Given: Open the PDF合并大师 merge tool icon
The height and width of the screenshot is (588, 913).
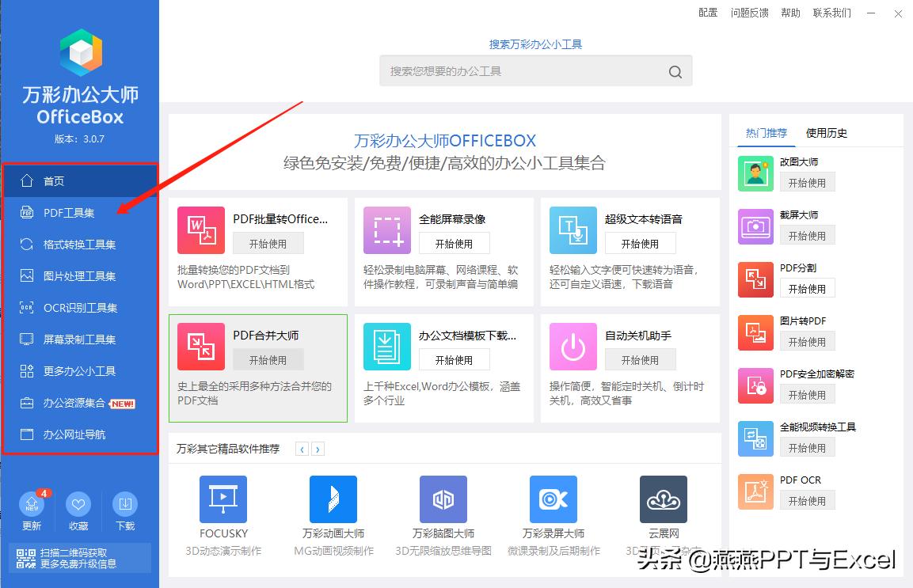Looking at the screenshot, I should point(200,347).
